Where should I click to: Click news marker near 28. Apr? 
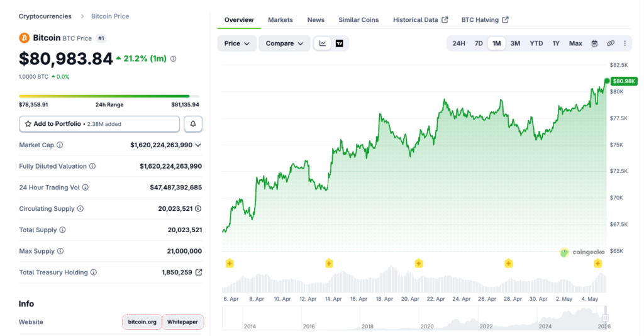[508, 263]
